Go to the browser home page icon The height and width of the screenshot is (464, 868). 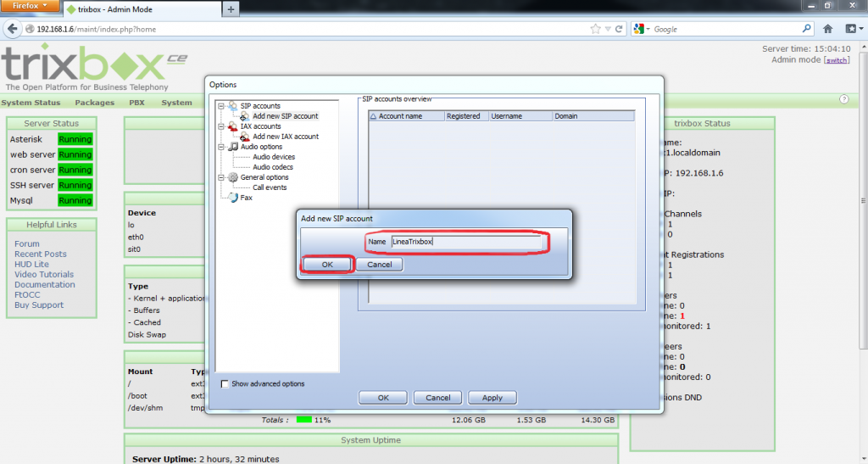pos(827,29)
